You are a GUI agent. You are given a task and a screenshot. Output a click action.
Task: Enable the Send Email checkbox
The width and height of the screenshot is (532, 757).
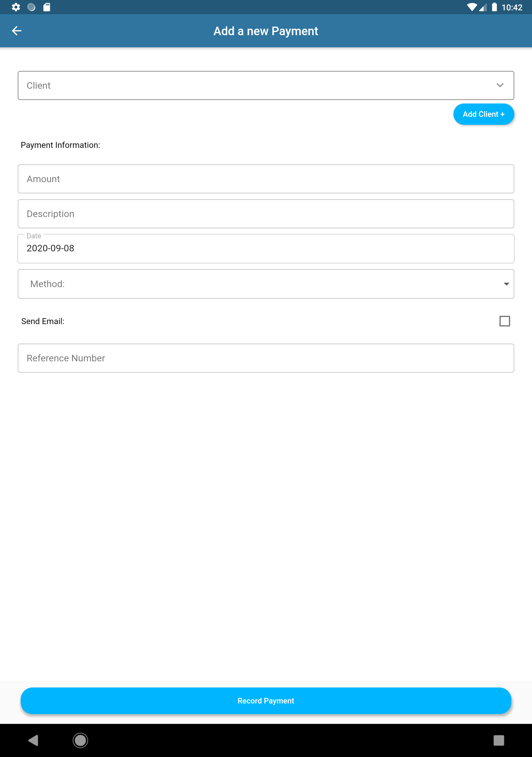tap(504, 321)
